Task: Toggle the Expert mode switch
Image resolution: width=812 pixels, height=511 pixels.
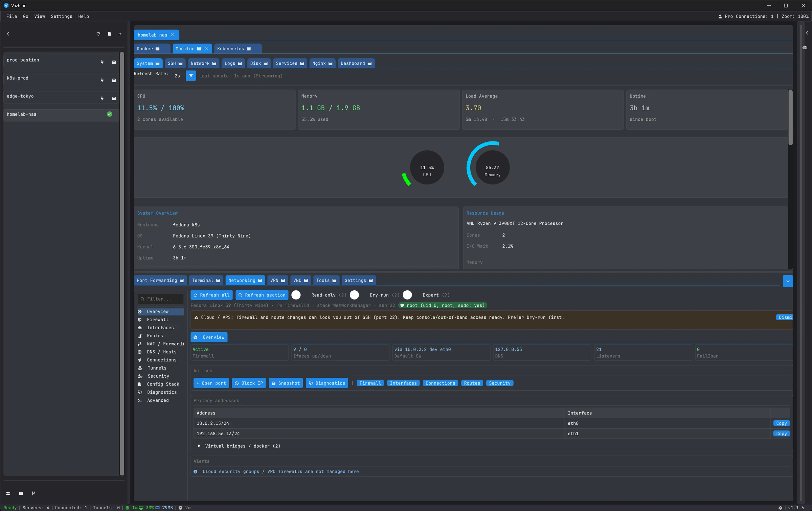Action: [407, 295]
